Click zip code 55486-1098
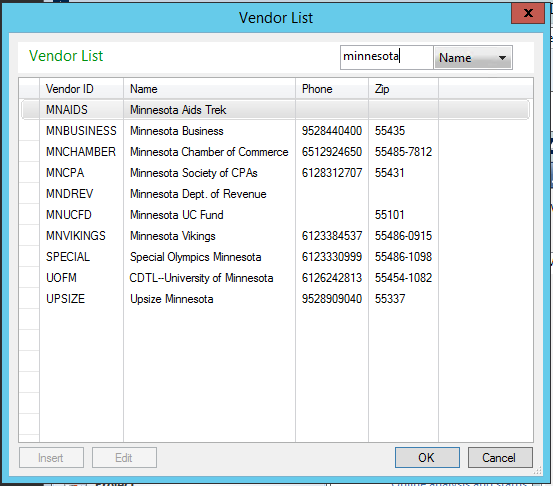The height and width of the screenshot is (486, 553). click(403, 257)
